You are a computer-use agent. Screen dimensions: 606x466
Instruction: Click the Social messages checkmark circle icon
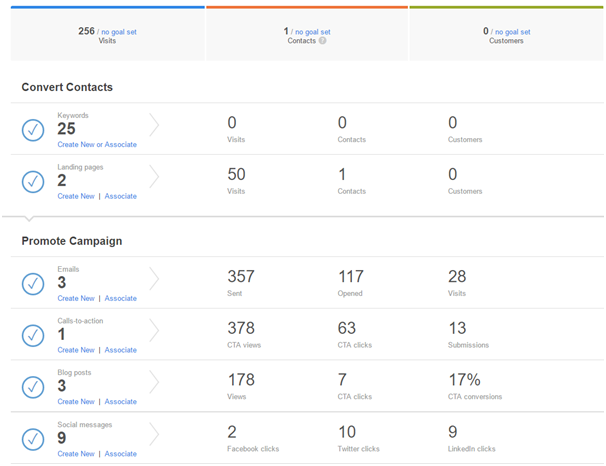(x=33, y=439)
